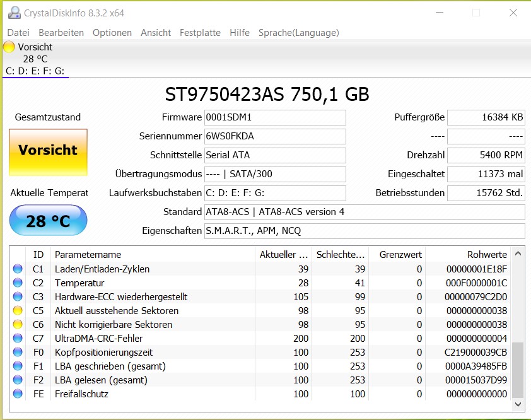
Task: Select the Kopfpositionierungszeit row name
Action: tap(103, 353)
